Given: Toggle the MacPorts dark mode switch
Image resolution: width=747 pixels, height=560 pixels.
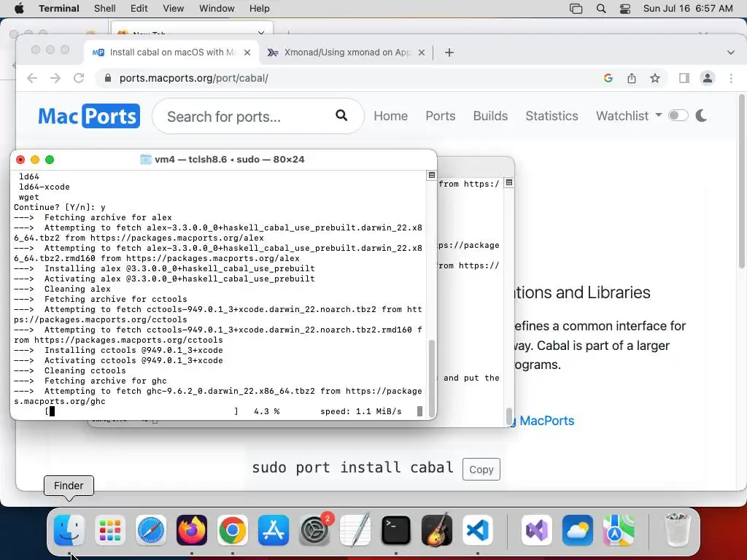Looking at the screenshot, I should (678, 115).
